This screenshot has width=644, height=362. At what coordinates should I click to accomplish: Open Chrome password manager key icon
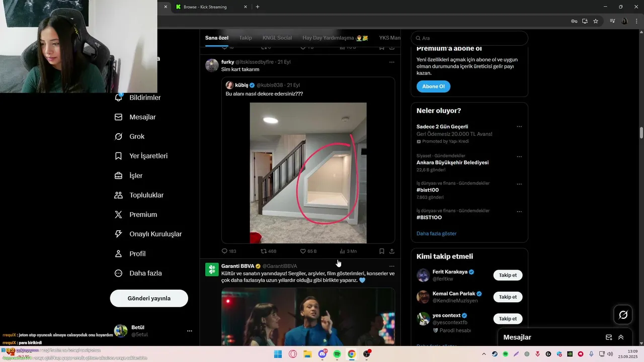point(574,21)
